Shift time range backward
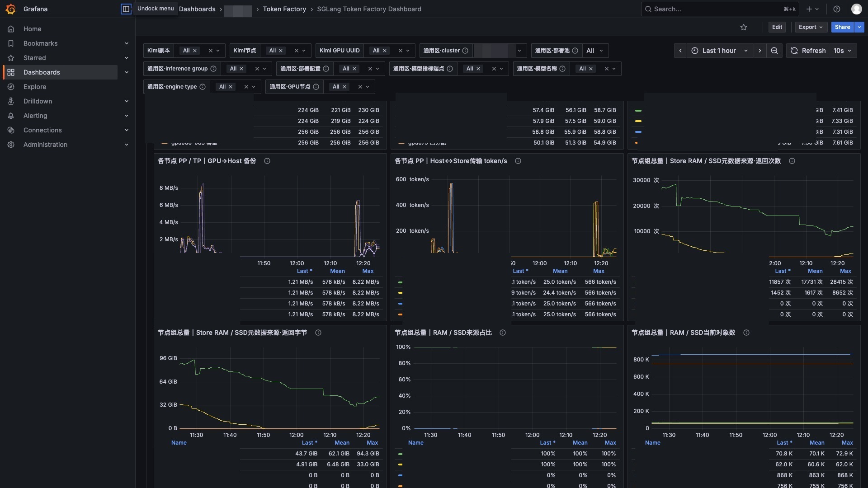Viewport: 868px width, 488px height. click(x=680, y=51)
